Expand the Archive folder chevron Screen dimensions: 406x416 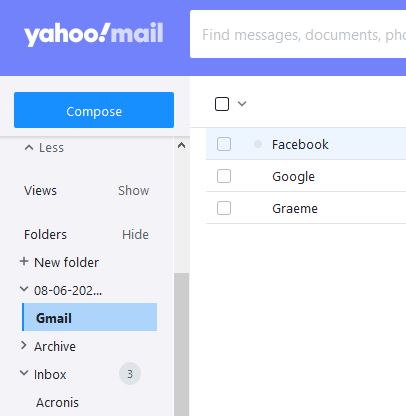click(x=23, y=345)
